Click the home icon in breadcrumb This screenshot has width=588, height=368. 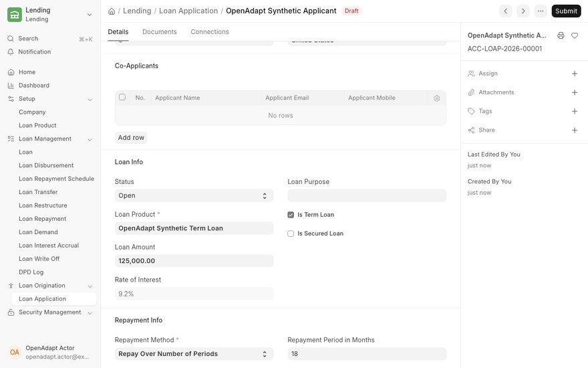pyautogui.click(x=112, y=11)
